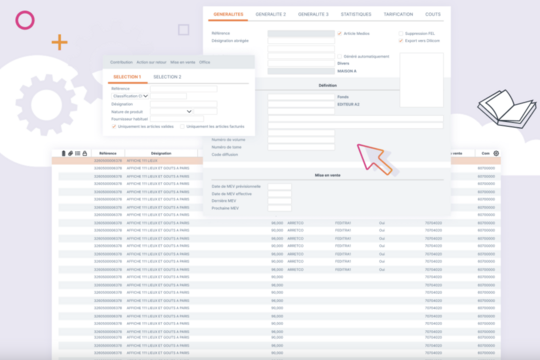Click the open book illustration

[507, 108]
